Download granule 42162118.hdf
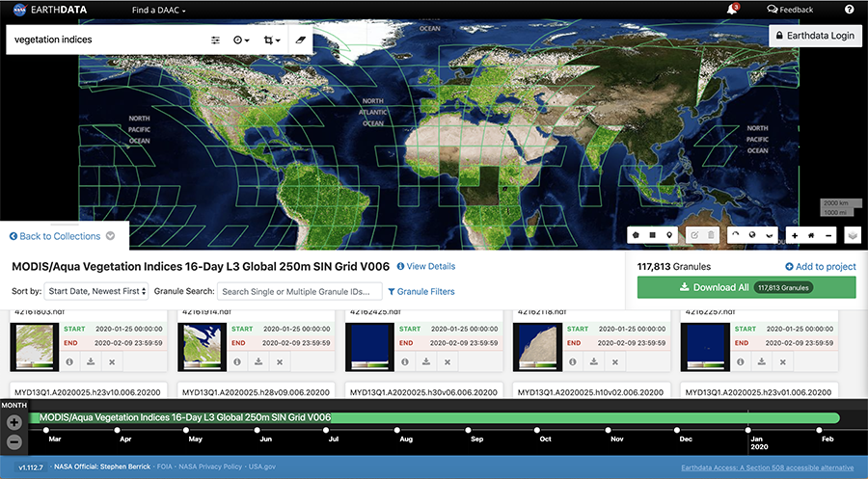 [x=594, y=361]
